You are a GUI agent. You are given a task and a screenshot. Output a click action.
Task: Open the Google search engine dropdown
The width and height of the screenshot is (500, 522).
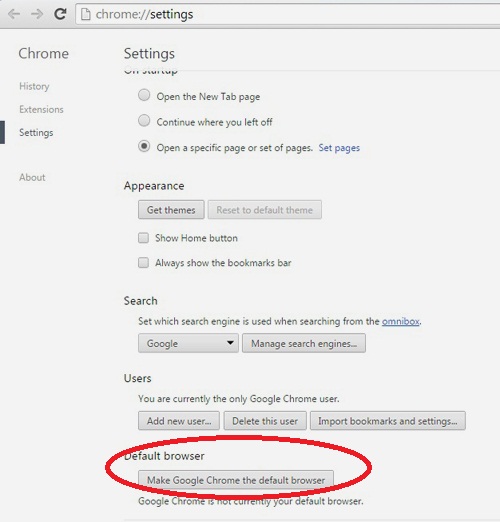pyautogui.click(x=188, y=343)
